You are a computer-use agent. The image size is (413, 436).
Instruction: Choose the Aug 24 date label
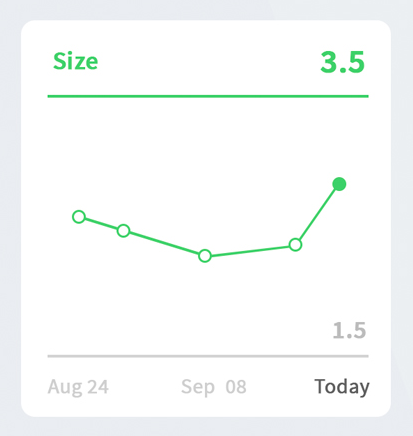[78, 387]
